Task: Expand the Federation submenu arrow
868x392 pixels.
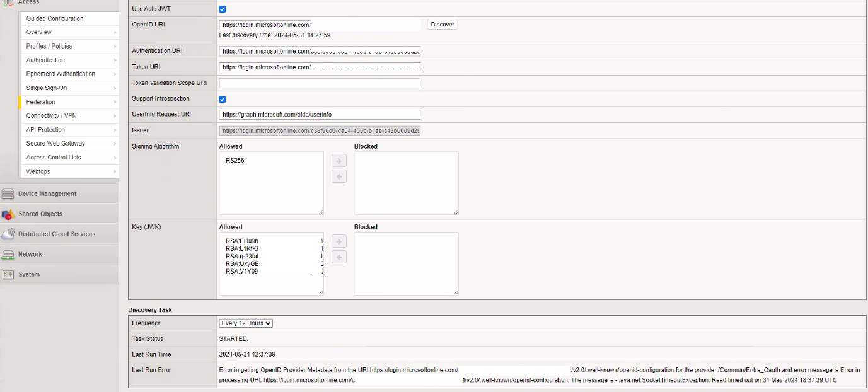Action: pos(115,102)
